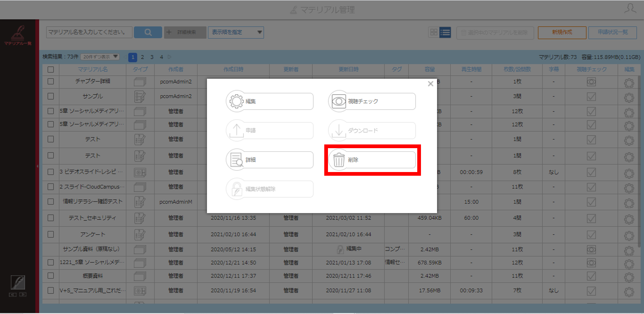Focus the マテリアル名 search input
The width and height of the screenshot is (644, 314).
pyautogui.click(x=89, y=32)
